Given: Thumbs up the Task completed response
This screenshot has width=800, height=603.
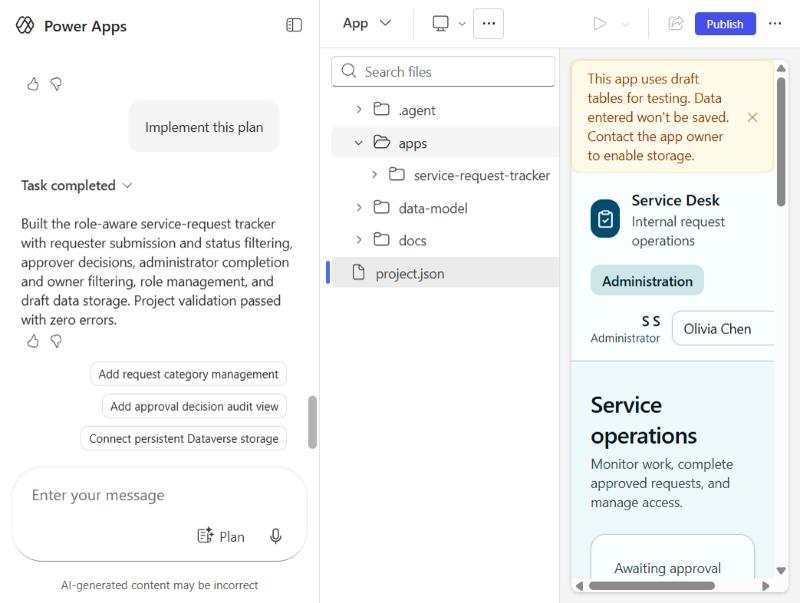Looking at the screenshot, I should [x=33, y=341].
